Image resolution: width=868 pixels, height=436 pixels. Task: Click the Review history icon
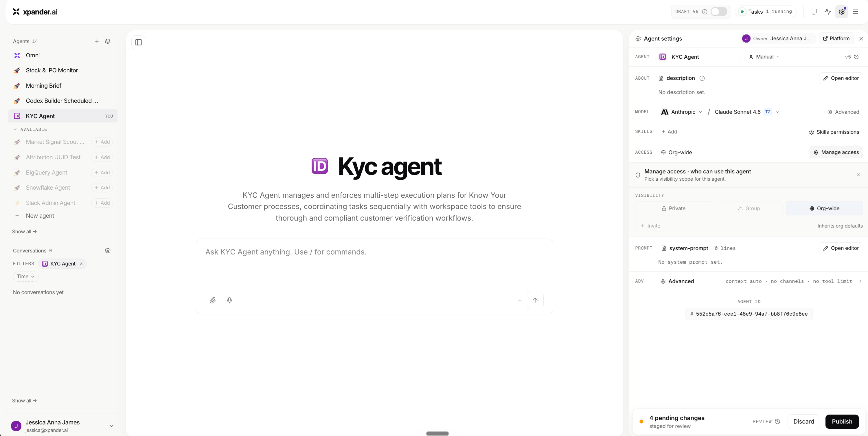778,422
